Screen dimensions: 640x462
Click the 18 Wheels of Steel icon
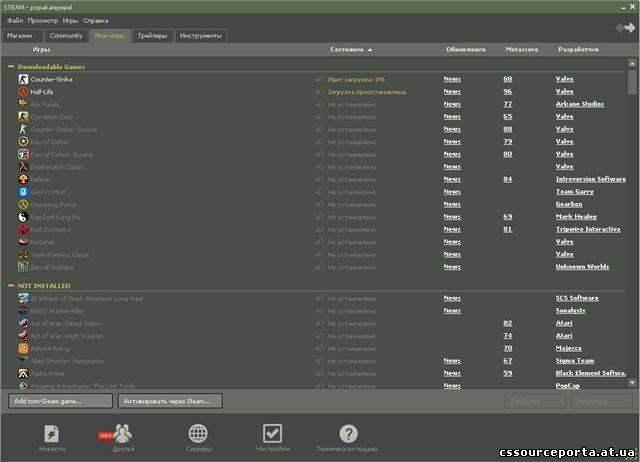pos(23,298)
